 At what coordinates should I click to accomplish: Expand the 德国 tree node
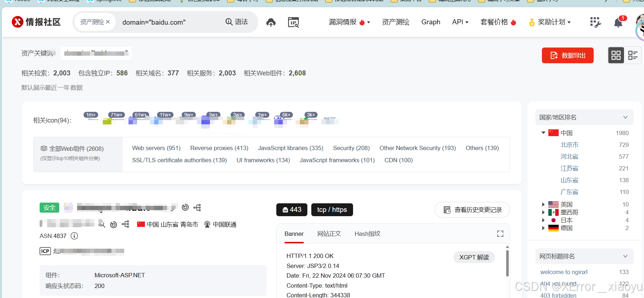click(x=543, y=228)
